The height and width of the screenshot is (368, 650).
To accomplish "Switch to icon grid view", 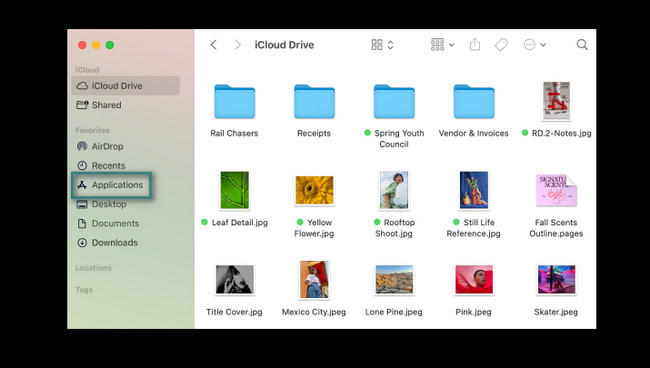I will pos(377,45).
